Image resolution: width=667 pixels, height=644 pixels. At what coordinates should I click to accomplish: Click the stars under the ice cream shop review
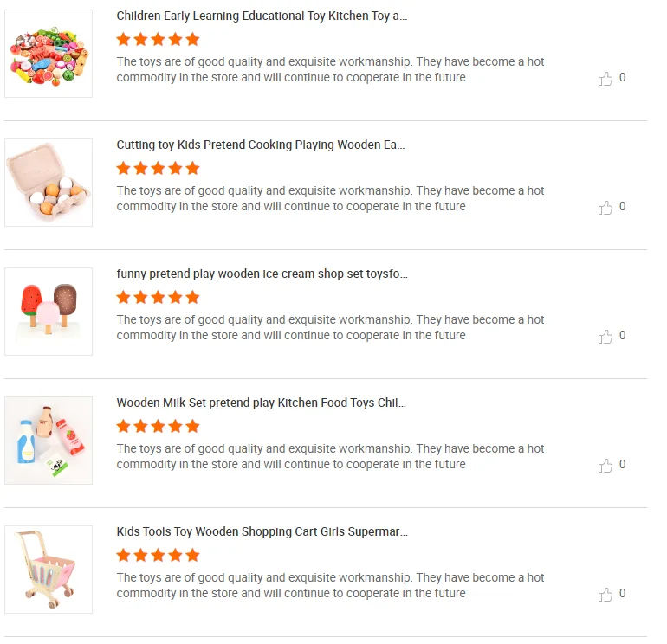pos(158,297)
